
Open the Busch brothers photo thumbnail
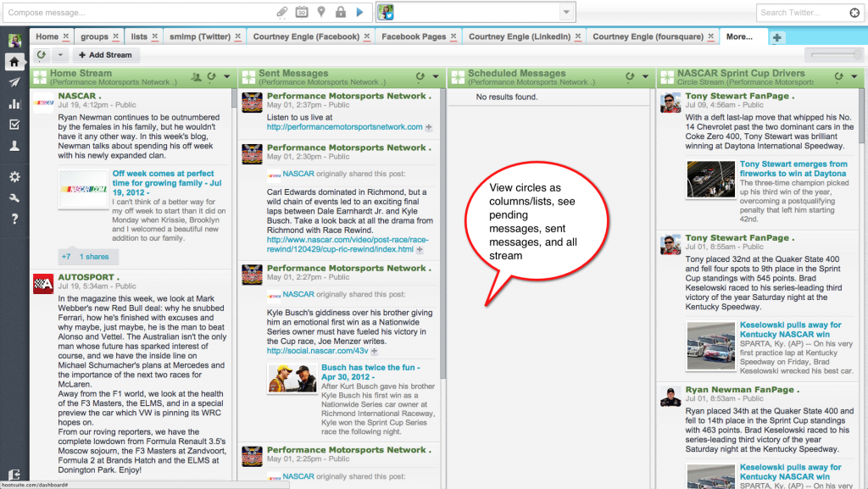[292, 378]
